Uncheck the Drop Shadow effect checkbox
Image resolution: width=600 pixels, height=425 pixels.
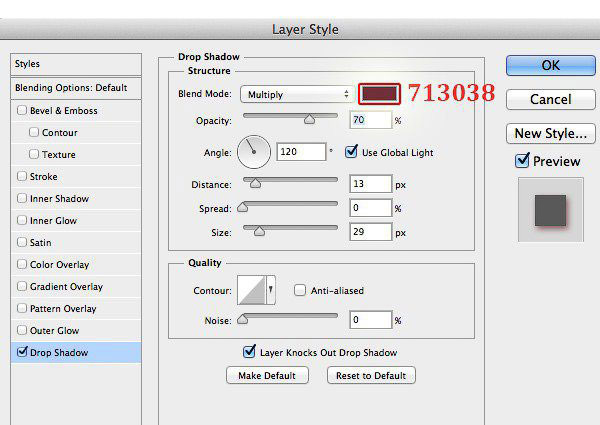[22, 352]
